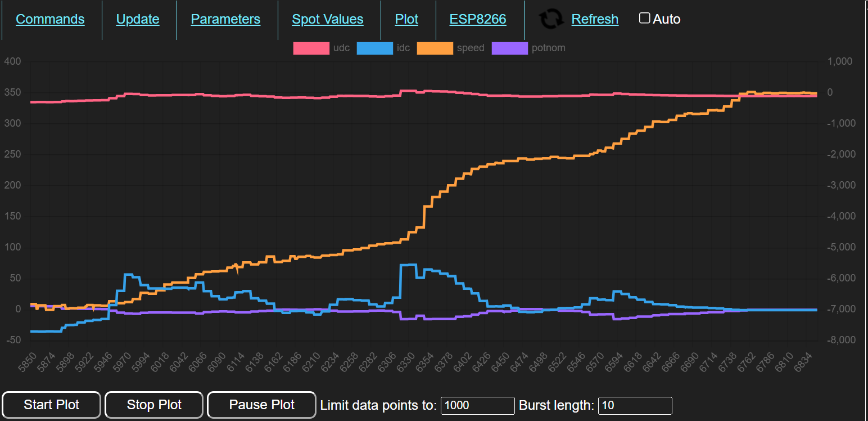
Task: Click the speed legend label text
Action: pos(470,48)
